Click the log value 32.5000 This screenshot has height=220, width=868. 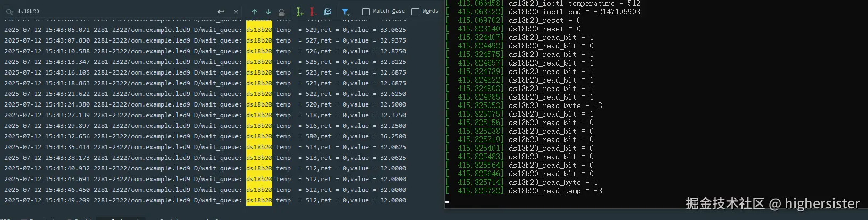coord(393,104)
